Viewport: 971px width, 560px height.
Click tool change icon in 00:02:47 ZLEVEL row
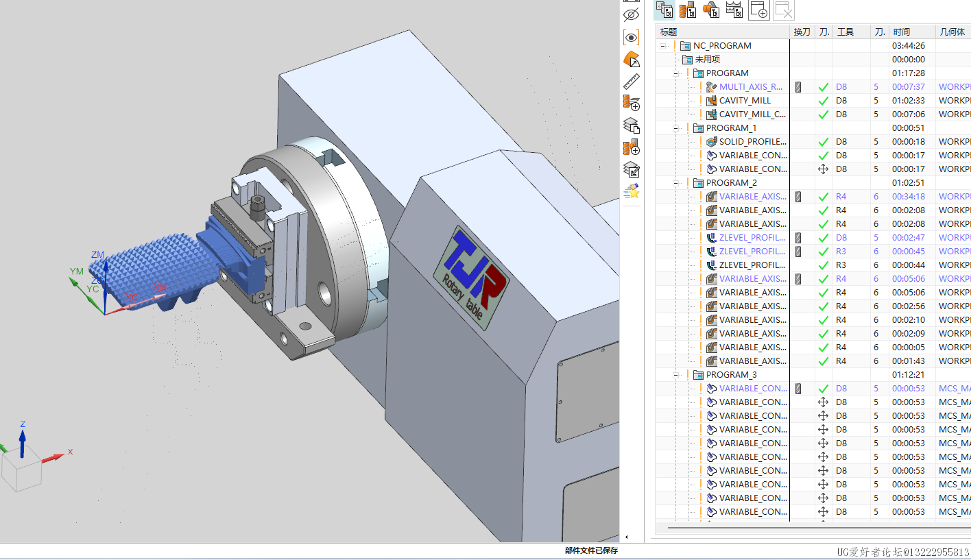[x=798, y=238]
